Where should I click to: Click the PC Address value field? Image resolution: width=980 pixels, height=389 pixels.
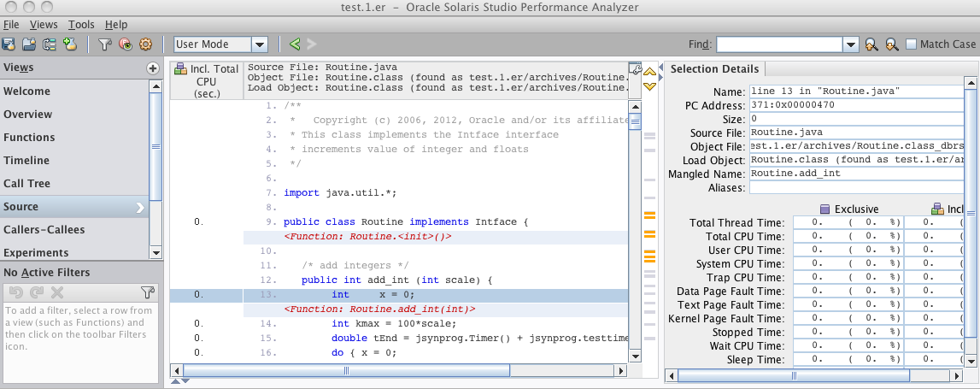[857, 105]
